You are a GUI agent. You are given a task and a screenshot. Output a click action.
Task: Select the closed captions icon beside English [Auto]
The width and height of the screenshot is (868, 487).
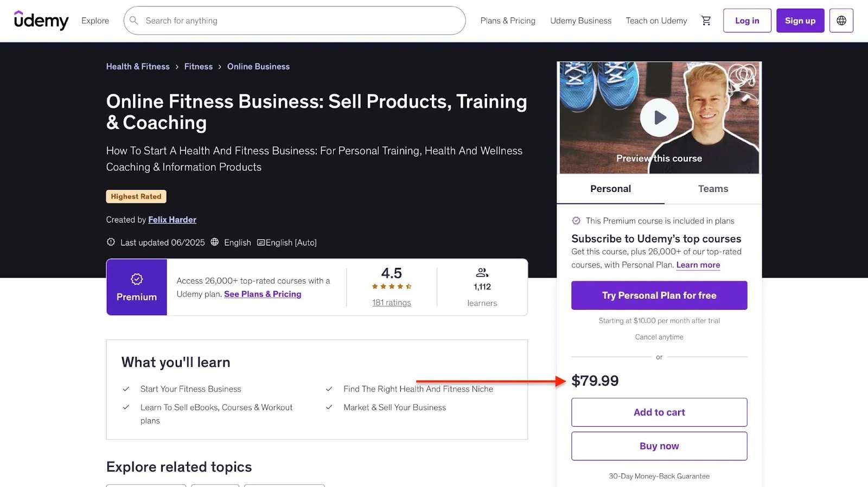tap(261, 242)
